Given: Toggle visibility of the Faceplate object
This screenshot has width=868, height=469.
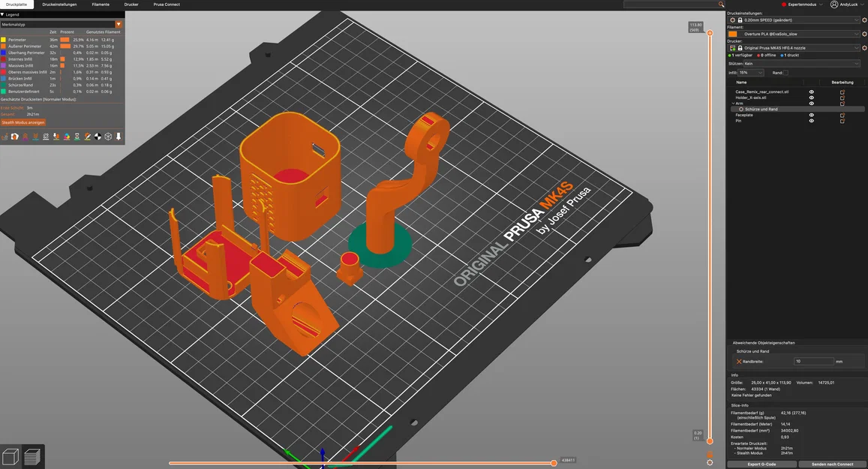Looking at the screenshot, I should (812, 115).
